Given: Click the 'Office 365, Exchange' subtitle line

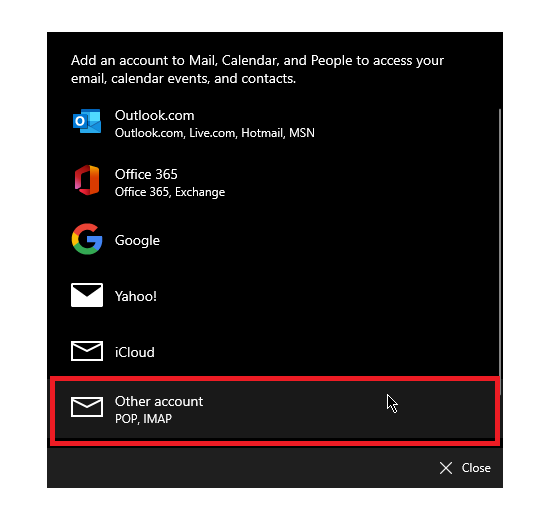Looking at the screenshot, I should [x=170, y=192].
